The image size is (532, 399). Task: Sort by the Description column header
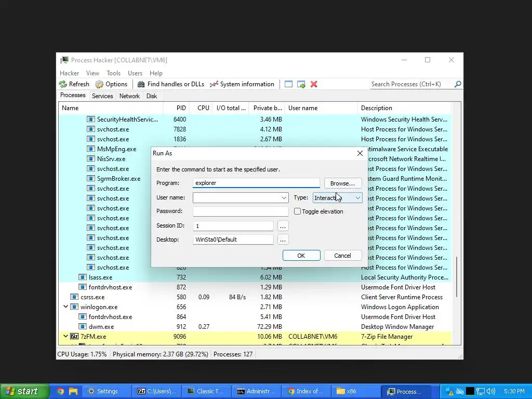404,108
